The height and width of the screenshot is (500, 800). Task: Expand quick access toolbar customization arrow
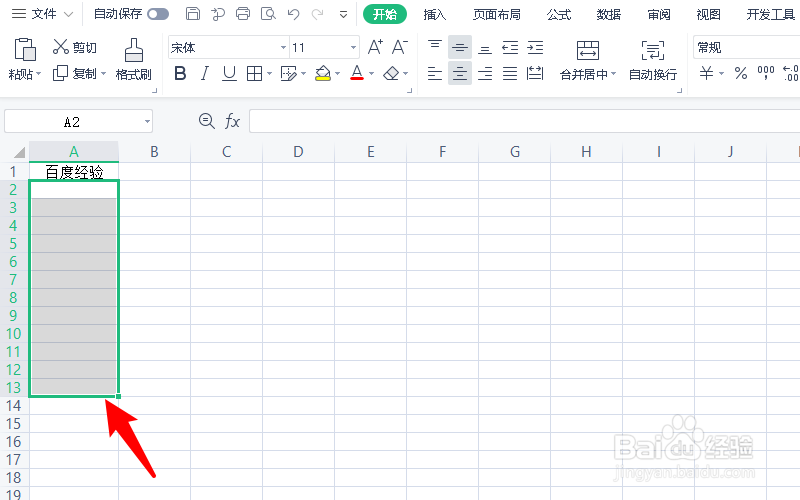(x=343, y=14)
